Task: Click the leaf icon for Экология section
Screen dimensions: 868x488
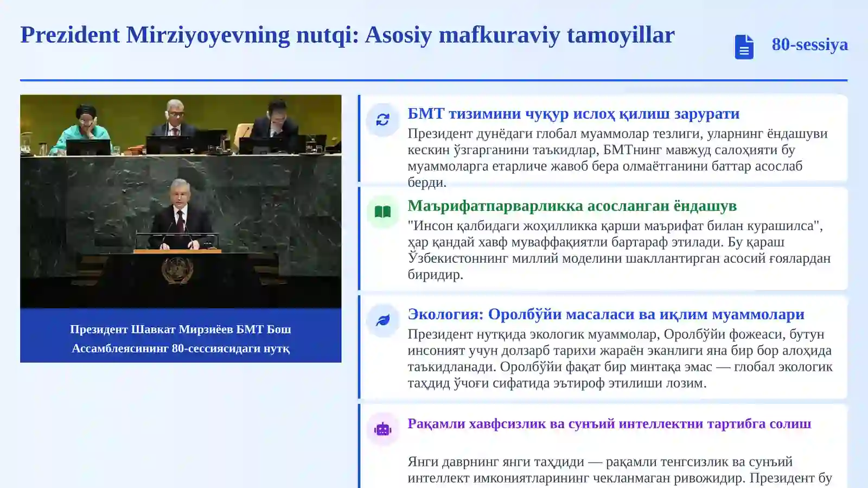Action: coord(382,320)
